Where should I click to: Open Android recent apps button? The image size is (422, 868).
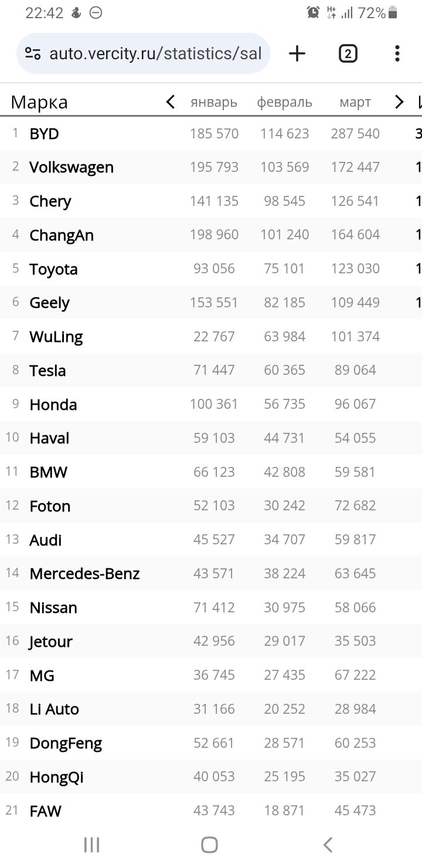(91, 845)
